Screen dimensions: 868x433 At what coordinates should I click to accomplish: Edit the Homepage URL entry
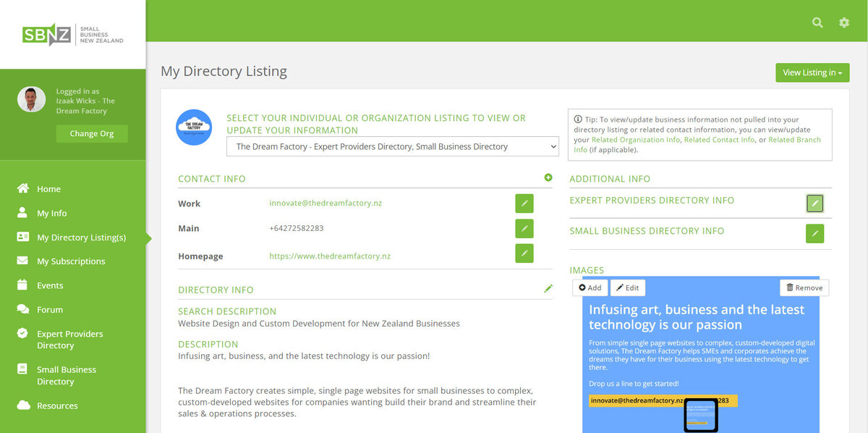(x=524, y=253)
